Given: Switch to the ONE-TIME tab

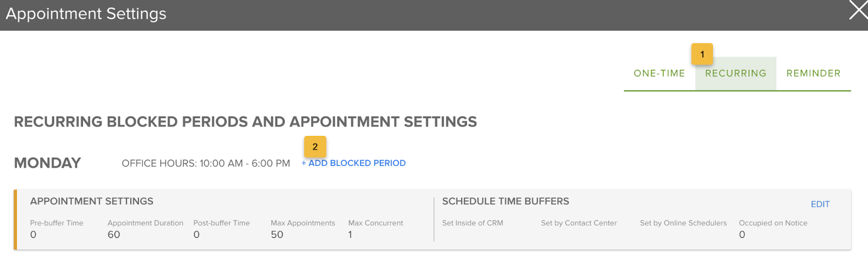Looking at the screenshot, I should pyautogui.click(x=659, y=73).
